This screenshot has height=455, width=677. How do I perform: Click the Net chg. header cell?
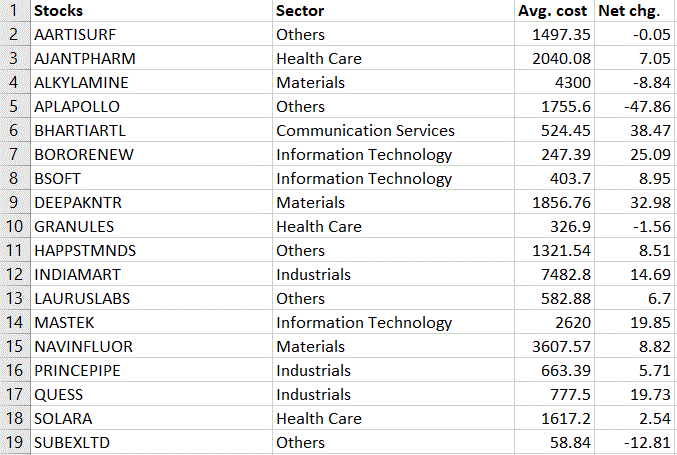click(634, 11)
